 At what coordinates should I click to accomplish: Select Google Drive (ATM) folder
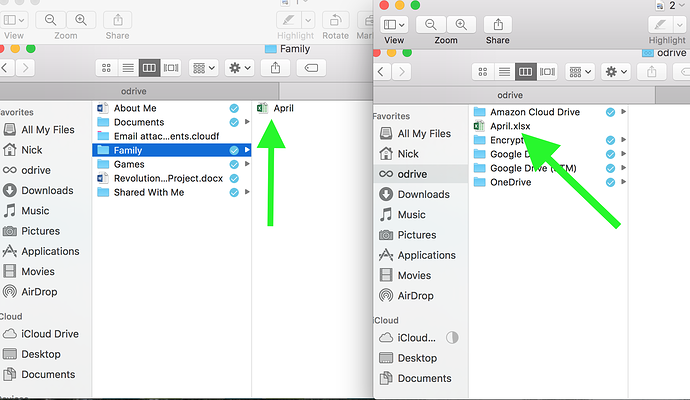pyautogui.click(x=533, y=168)
